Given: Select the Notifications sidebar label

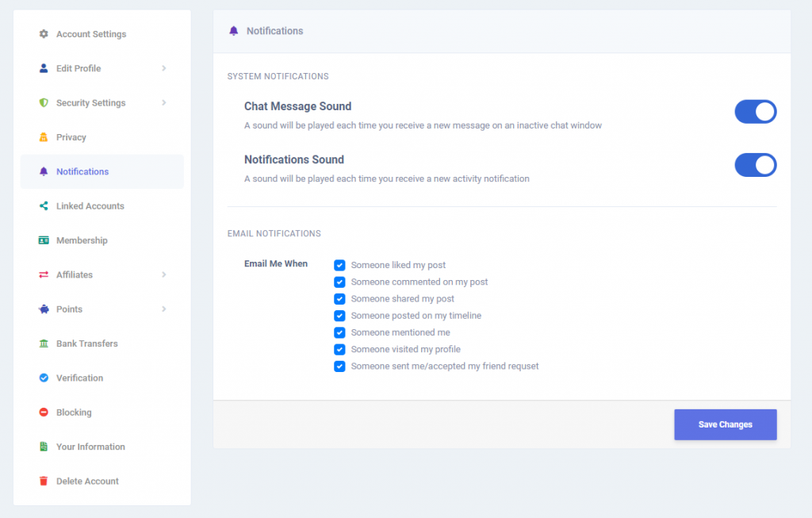Looking at the screenshot, I should pyautogui.click(x=82, y=171).
